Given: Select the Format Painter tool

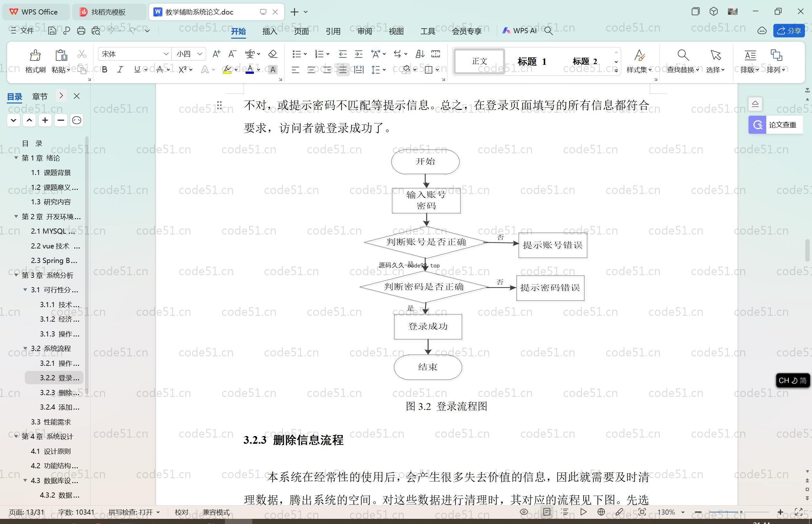Looking at the screenshot, I should tap(35, 61).
